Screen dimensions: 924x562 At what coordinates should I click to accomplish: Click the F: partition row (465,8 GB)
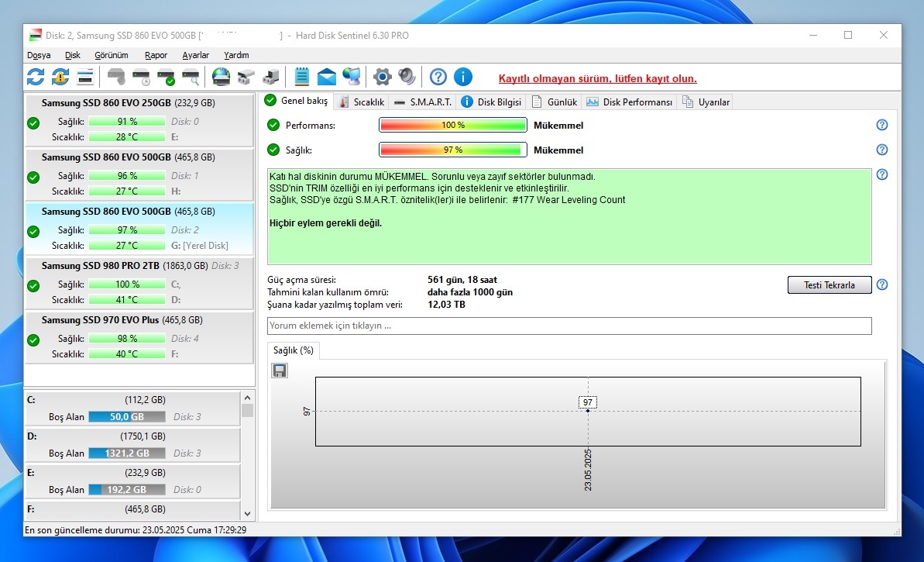pyautogui.click(x=132, y=509)
